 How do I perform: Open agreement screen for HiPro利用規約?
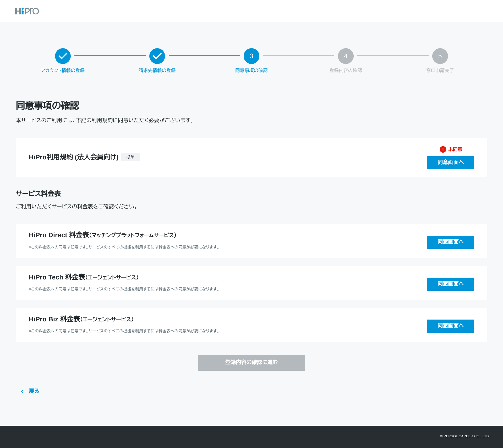point(450,163)
